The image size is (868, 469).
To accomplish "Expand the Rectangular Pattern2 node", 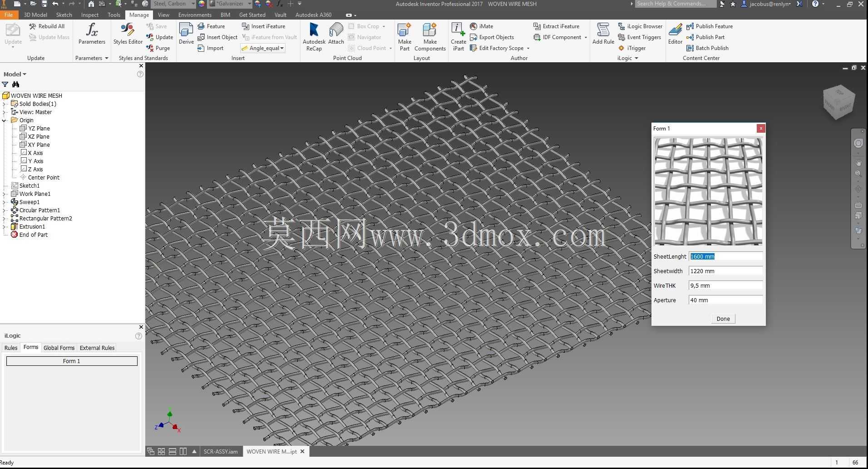I will (x=4, y=219).
